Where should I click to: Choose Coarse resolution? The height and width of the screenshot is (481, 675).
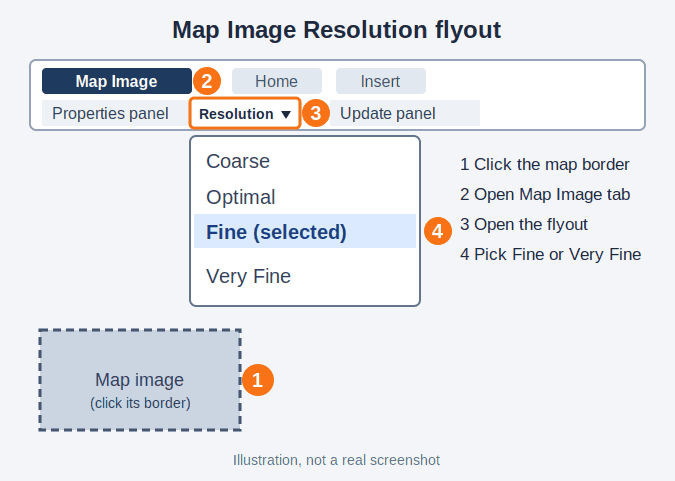point(305,161)
